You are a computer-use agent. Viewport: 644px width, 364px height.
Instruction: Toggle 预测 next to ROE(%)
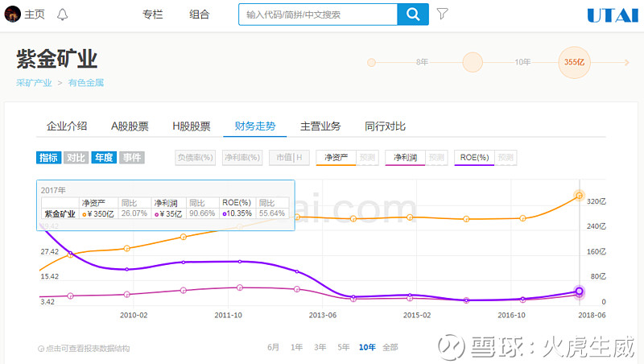(506, 157)
